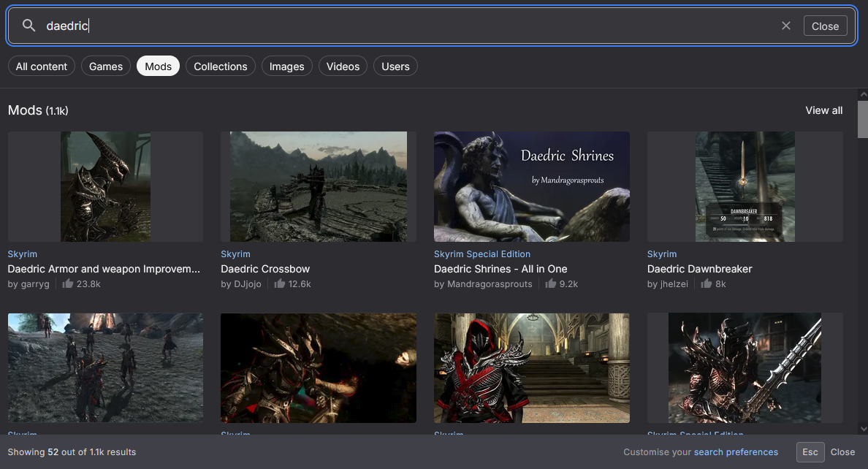Switch to the All content filter

(x=42, y=66)
